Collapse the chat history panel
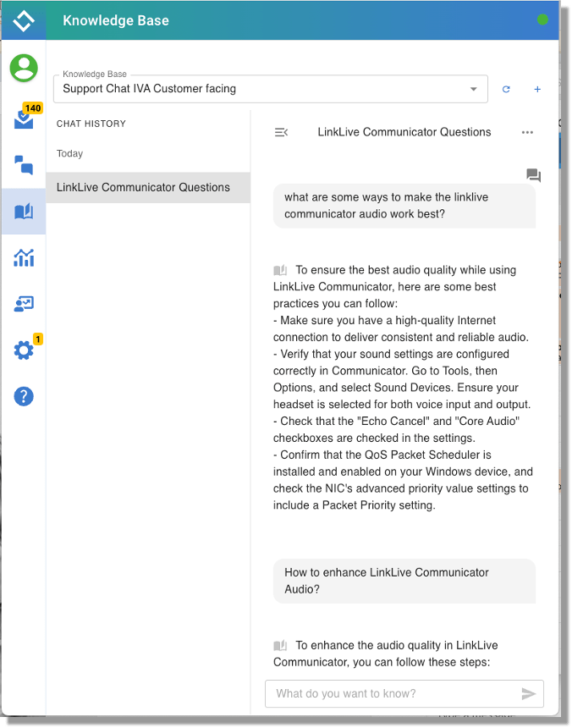 (x=282, y=132)
